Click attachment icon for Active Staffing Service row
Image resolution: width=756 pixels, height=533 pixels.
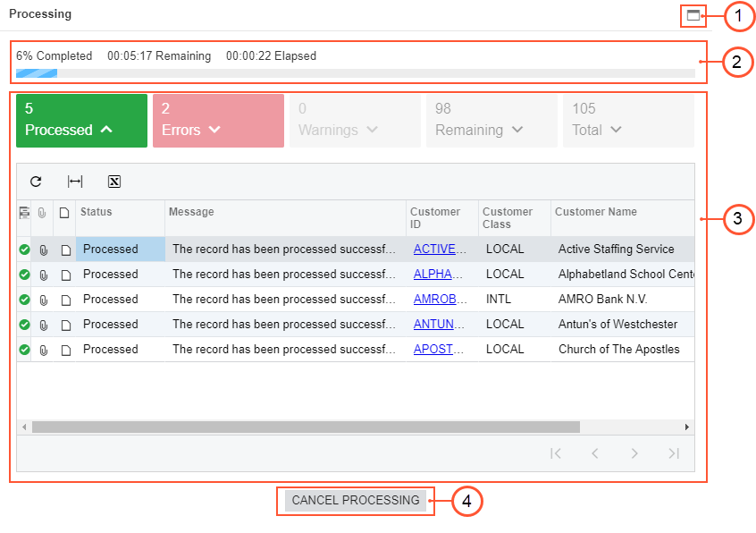click(x=43, y=250)
